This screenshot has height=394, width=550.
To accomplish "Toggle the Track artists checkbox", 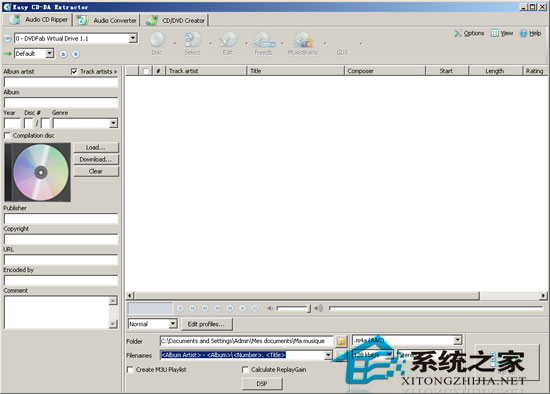I will 74,71.
